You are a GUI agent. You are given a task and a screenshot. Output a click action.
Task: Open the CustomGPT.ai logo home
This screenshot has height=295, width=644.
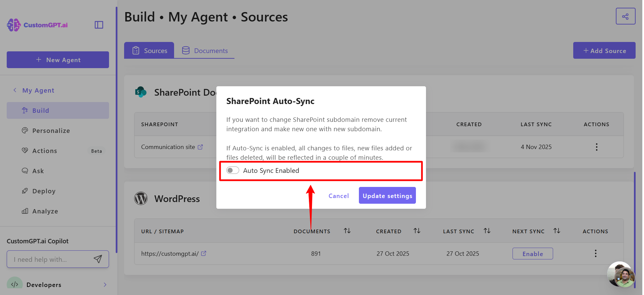click(x=37, y=25)
